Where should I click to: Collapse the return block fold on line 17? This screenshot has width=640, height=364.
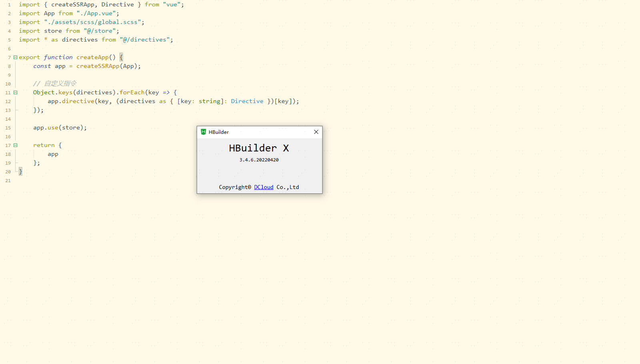click(x=16, y=145)
